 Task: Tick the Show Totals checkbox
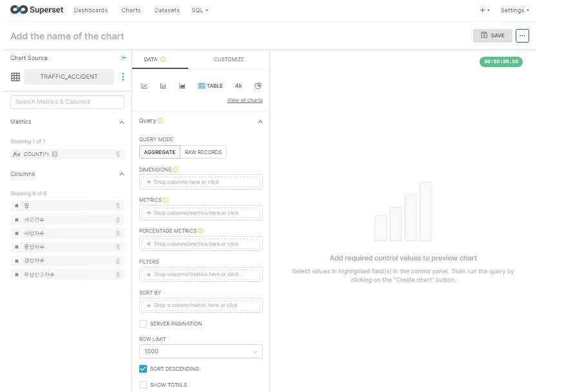143,385
